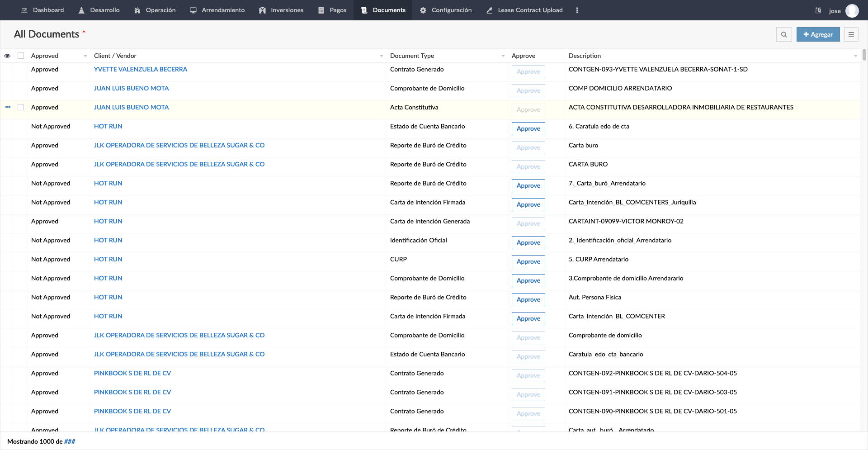868x450 pixels.
Task: Open the Approved column header dropdown
Action: [85, 56]
